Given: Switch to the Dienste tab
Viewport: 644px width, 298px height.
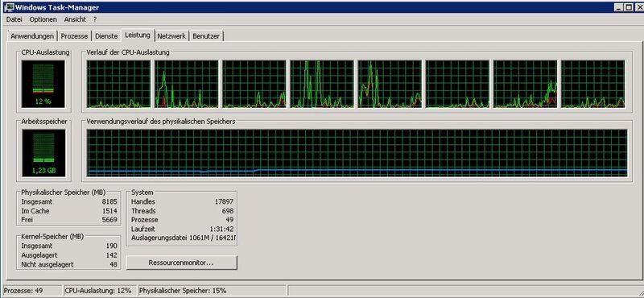Looking at the screenshot, I should 106,36.
